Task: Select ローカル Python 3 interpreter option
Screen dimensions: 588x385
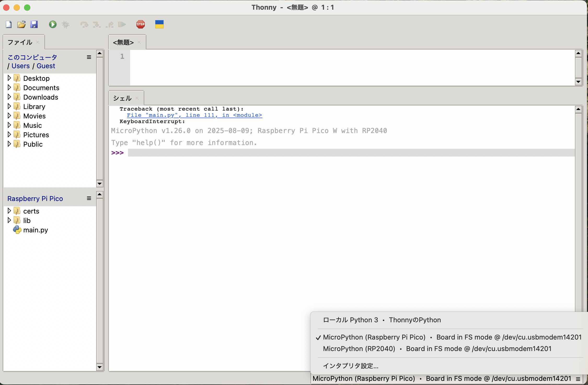Action: pos(382,320)
